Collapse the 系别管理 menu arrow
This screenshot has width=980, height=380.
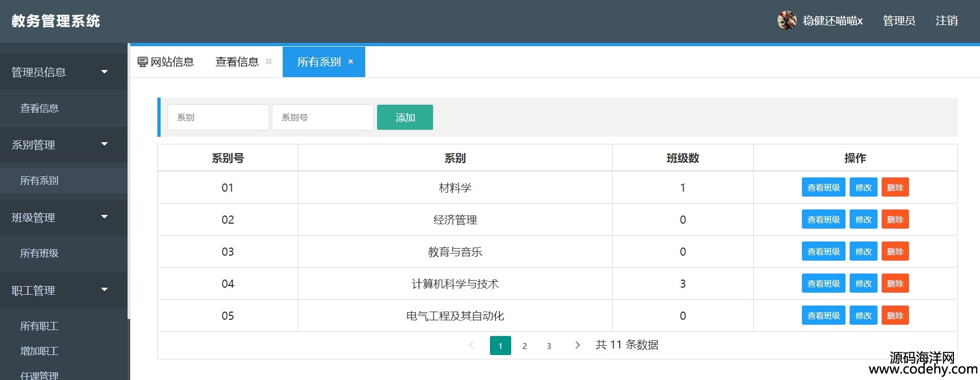pos(105,144)
